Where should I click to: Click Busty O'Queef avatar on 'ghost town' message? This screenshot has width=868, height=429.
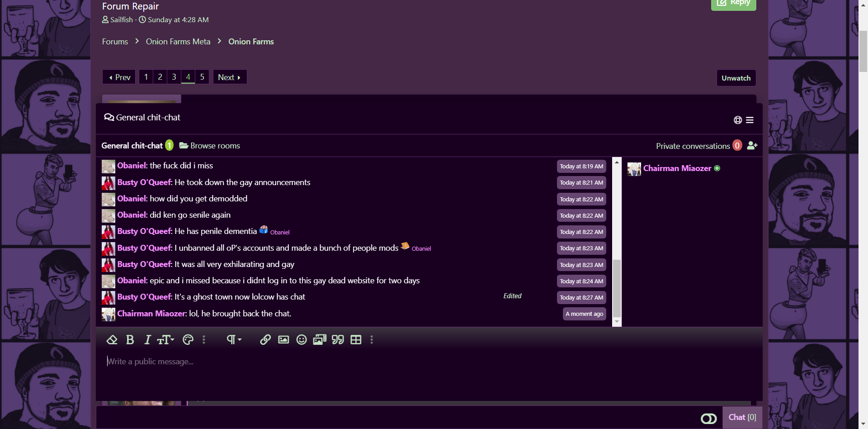tap(108, 297)
